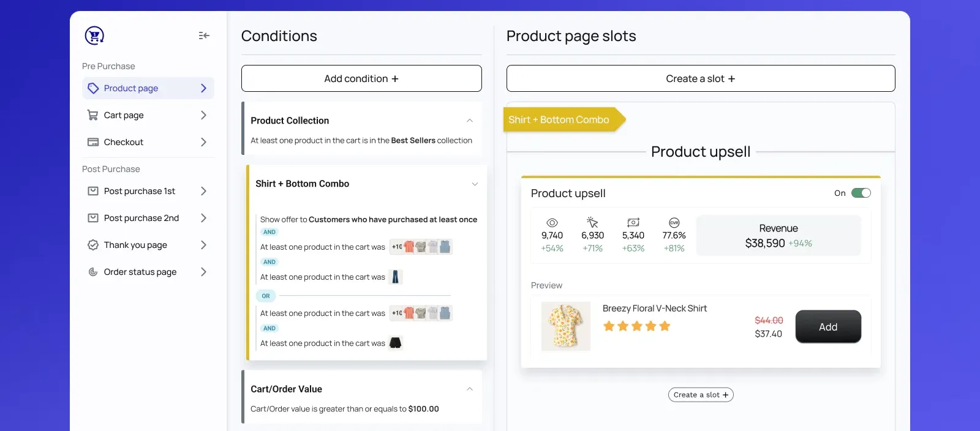Click the shopping cart app logo

coord(94,36)
